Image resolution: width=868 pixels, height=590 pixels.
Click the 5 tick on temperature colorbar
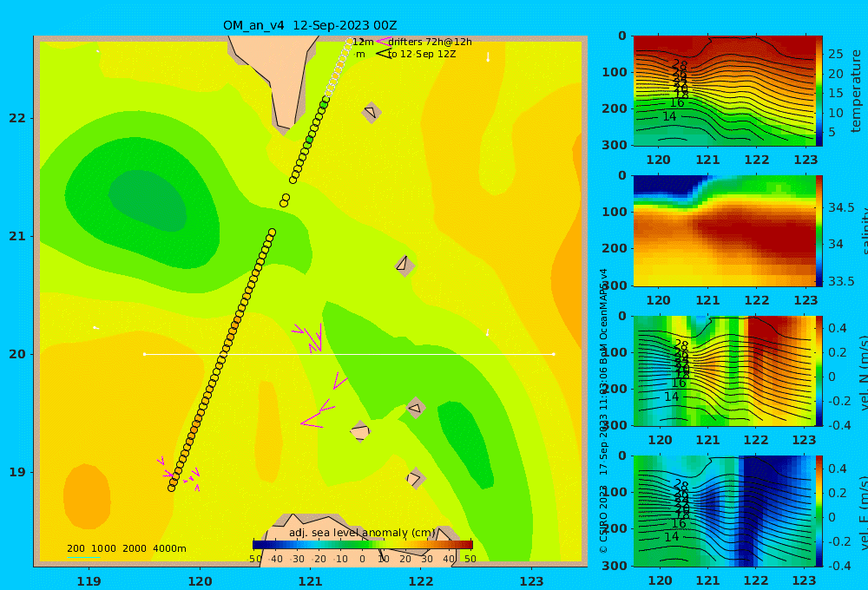pyautogui.click(x=832, y=132)
